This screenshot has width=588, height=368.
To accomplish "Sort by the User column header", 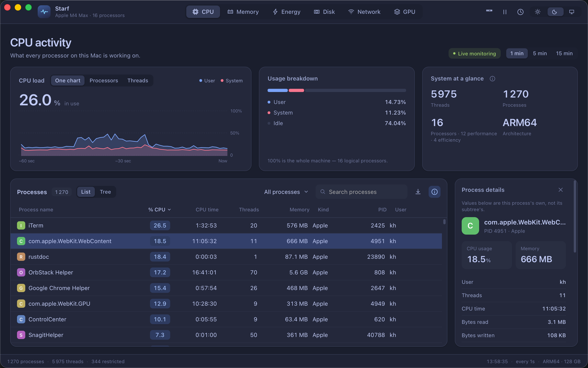I will pyautogui.click(x=400, y=210).
